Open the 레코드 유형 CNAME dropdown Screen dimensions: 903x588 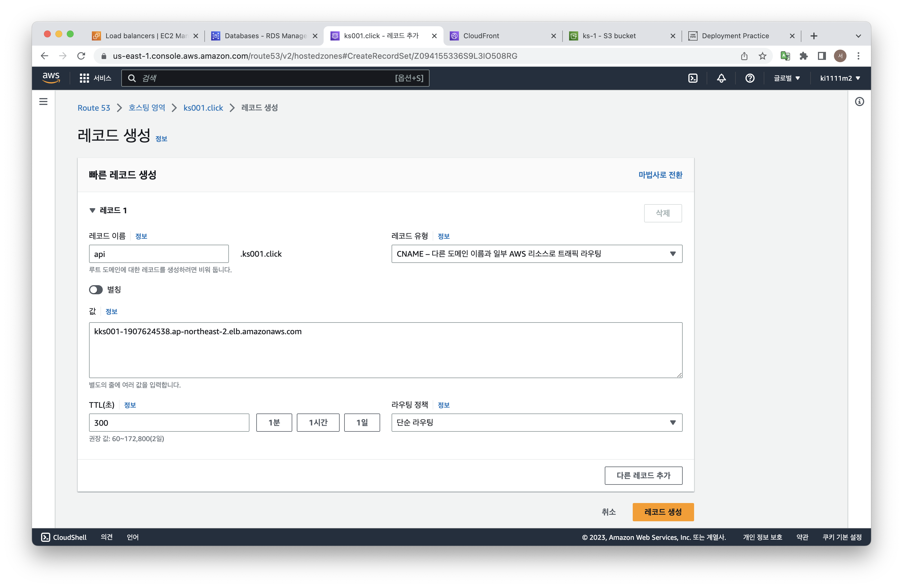click(537, 254)
